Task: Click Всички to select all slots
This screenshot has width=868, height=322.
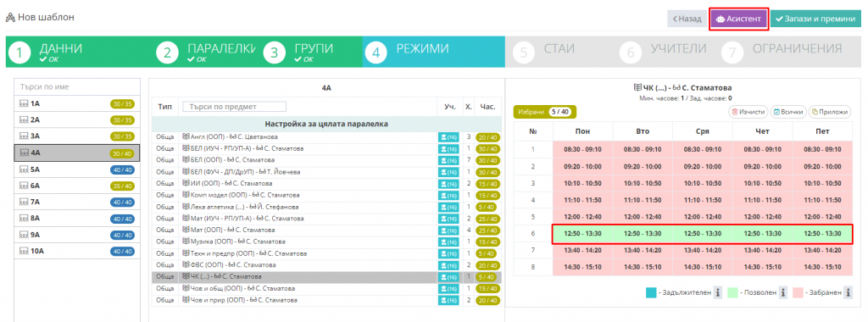Action: click(787, 112)
